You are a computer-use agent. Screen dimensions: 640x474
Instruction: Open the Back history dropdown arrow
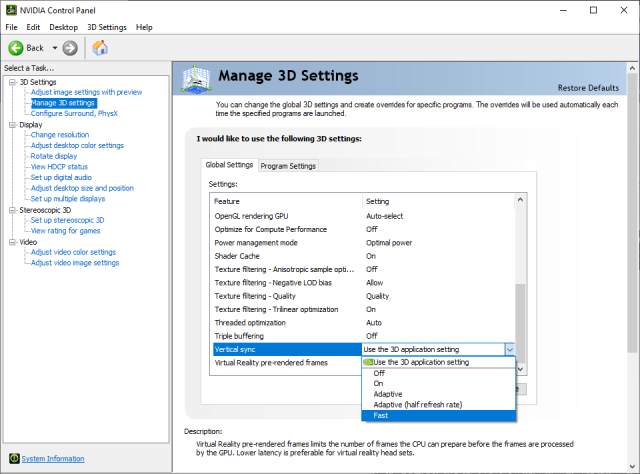click(55, 48)
